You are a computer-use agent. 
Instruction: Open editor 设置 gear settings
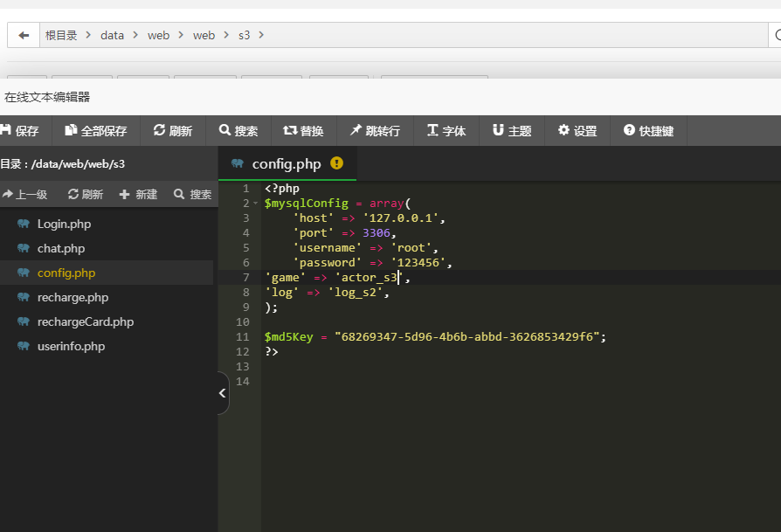(x=577, y=130)
